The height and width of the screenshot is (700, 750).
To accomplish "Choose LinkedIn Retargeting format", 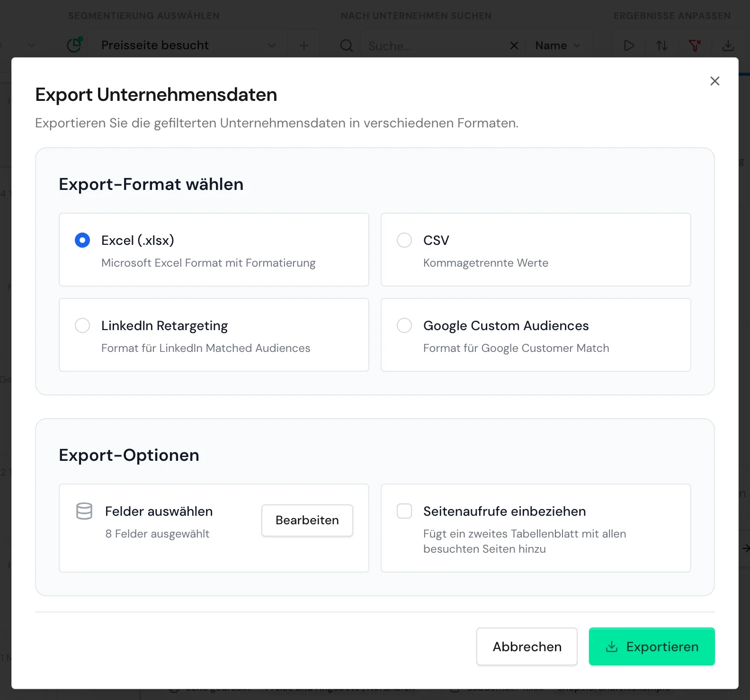I will pyautogui.click(x=82, y=325).
